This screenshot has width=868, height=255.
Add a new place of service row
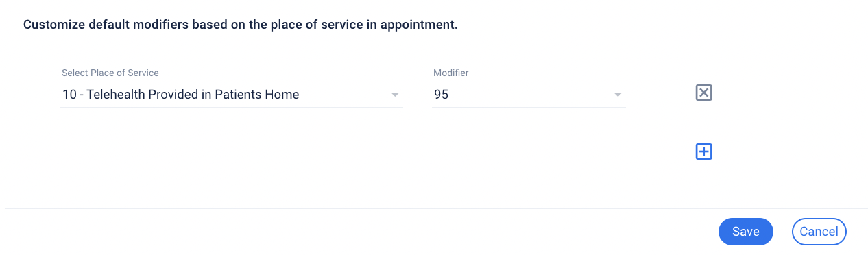tap(704, 151)
